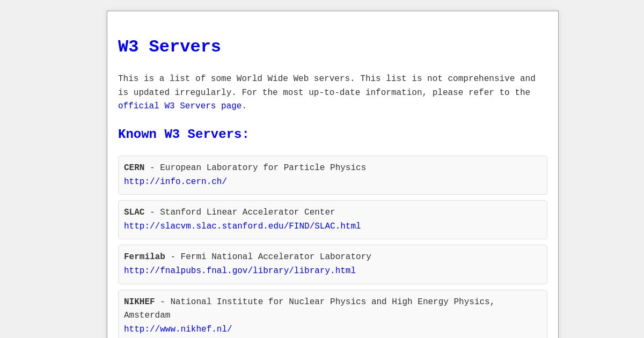644x338 pixels.
Task: Click the text 'is updated irregularly'
Action: [177, 93]
